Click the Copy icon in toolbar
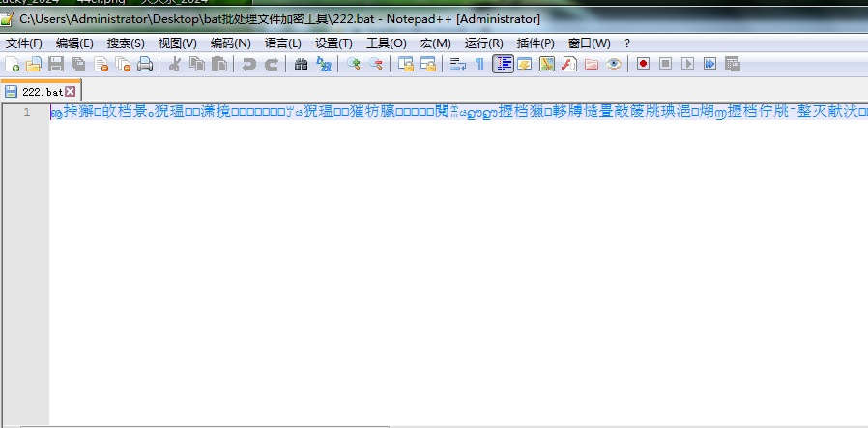The height and width of the screenshot is (428, 868). pos(197,64)
